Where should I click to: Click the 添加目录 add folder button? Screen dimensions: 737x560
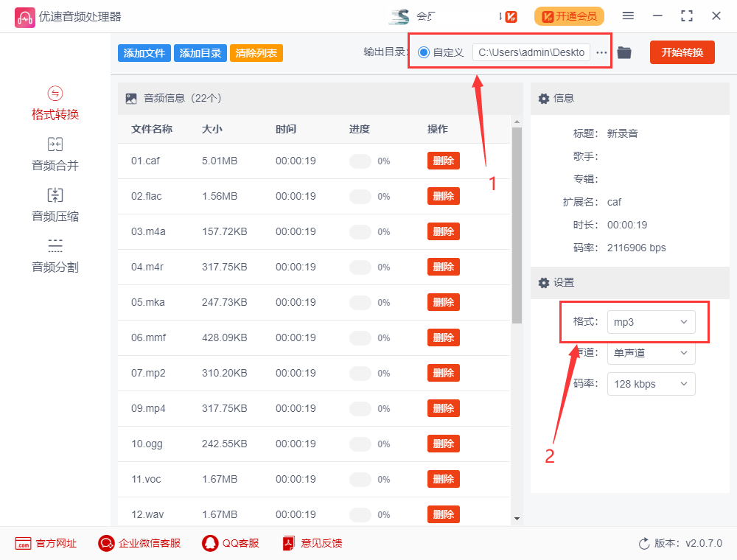click(x=200, y=53)
